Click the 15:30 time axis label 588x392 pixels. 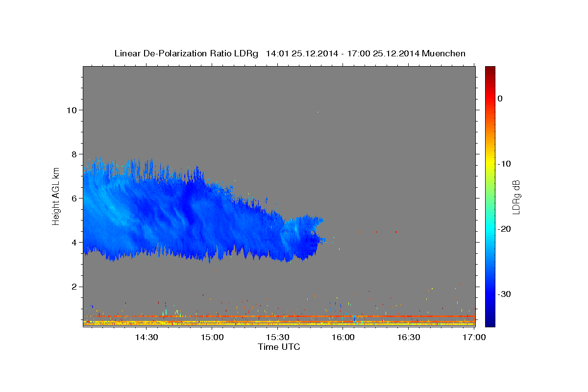coord(278,337)
